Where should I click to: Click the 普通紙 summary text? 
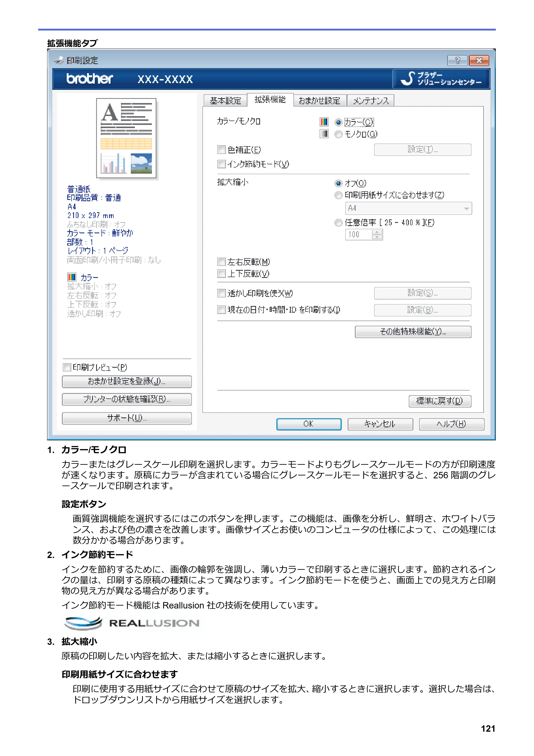click(79, 189)
